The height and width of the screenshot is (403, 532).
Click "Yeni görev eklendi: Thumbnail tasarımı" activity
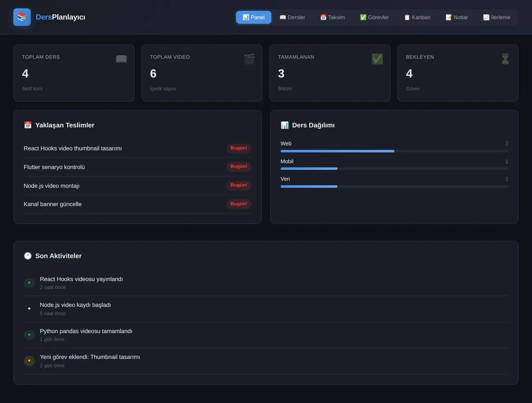click(x=90, y=357)
